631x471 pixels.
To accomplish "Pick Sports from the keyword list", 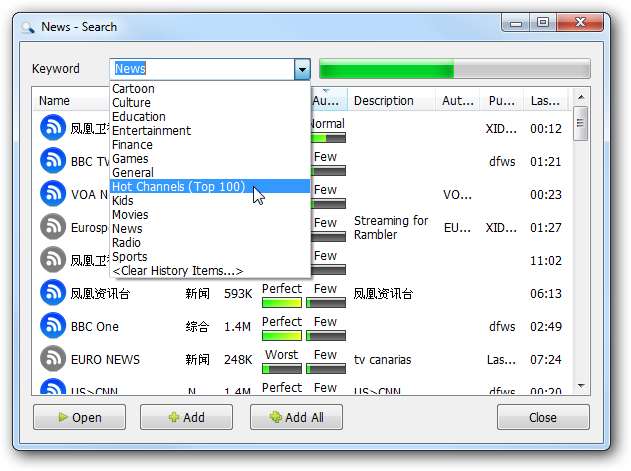I will tap(210, 256).
